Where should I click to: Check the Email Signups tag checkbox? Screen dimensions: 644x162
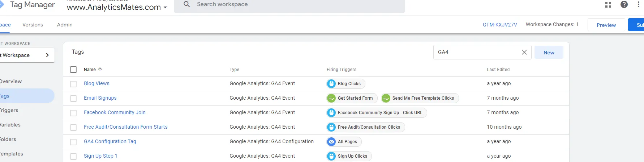[x=73, y=99]
